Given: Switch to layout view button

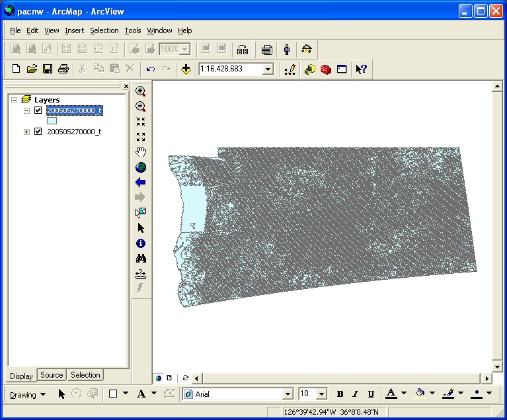Looking at the screenshot, I should pos(169,378).
